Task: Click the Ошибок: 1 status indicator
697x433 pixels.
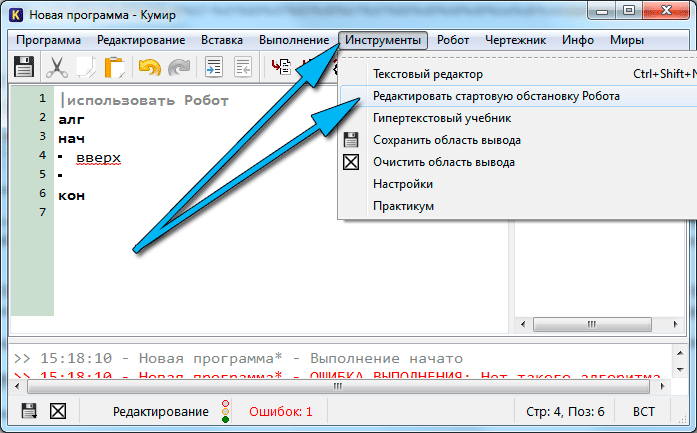Action: [280, 412]
